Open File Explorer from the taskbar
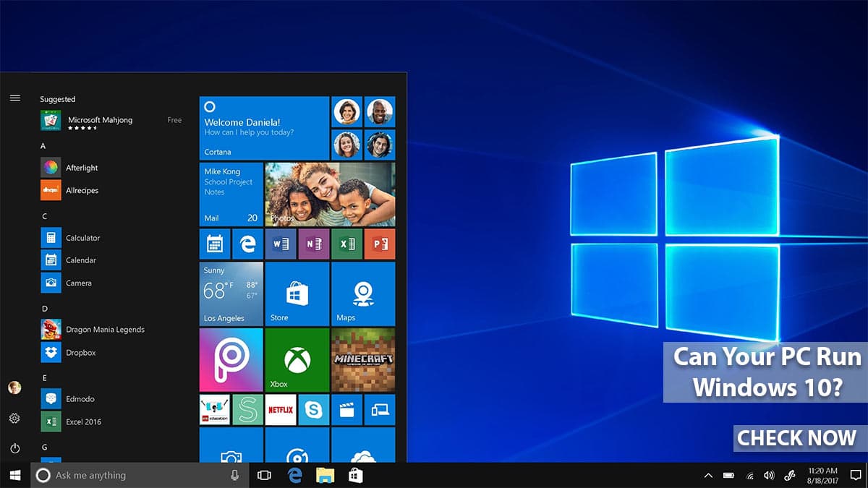This screenshot has width=868, height=488. click(x=325, y=475)
